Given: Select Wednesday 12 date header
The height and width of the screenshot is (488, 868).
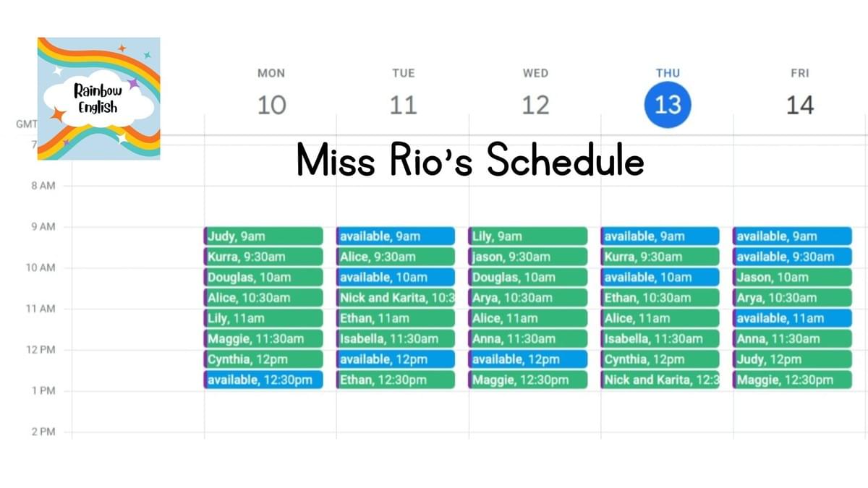Looking at the screenshot, I should coord(535,106).
